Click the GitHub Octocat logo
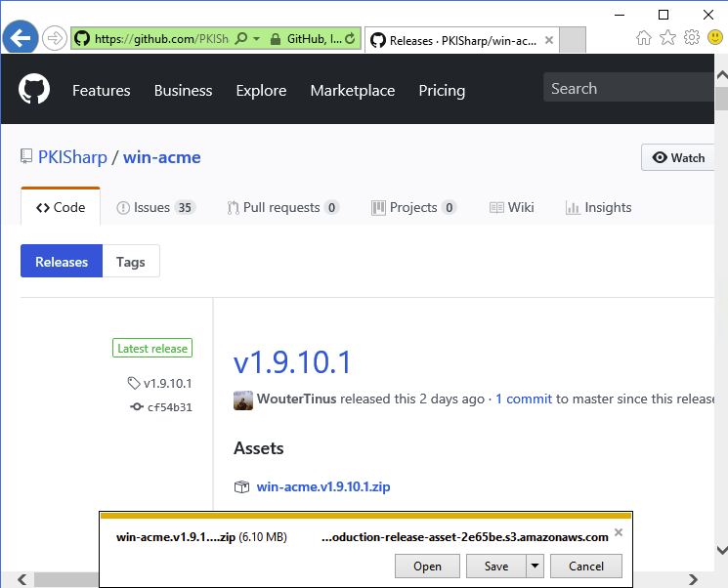Viewport: 728px width, 588px height. pos(34,89)
